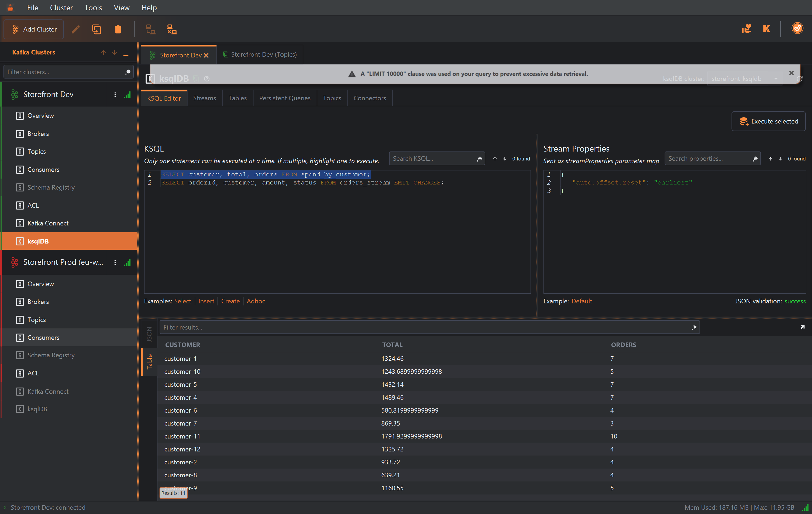Image resolution: width=812 pixels, height=514 pixels.
Task: Click the connect cluster toolbar icon
Action: coord(150,29)
